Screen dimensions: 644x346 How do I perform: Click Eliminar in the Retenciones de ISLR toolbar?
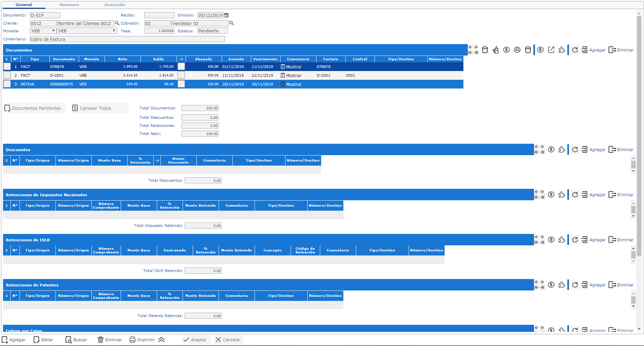click(621, 240)
